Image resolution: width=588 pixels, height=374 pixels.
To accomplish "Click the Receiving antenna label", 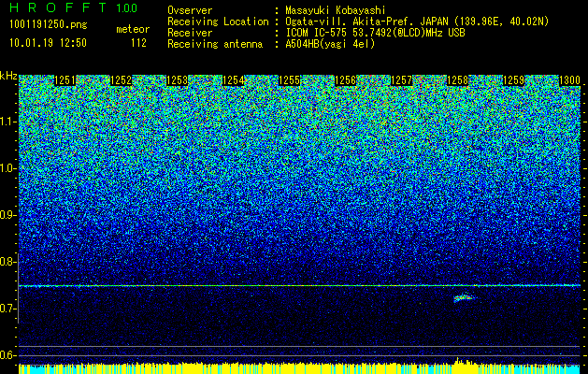I will pos(215,44).
